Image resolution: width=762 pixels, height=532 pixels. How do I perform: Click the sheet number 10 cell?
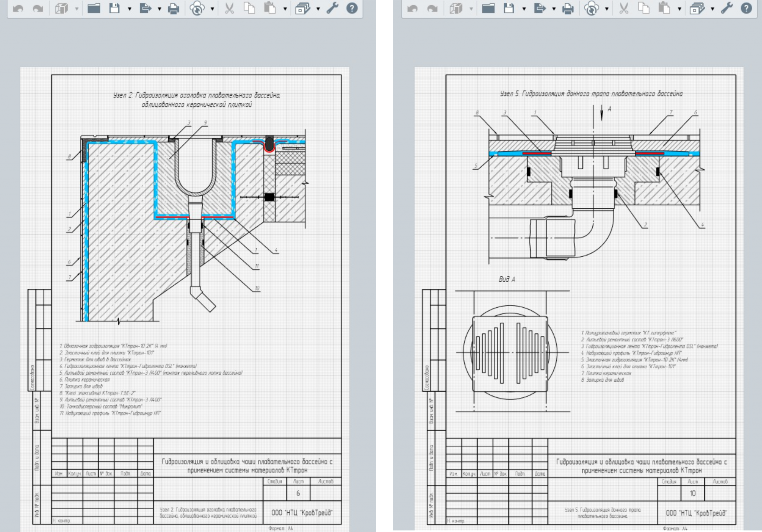coord(692,493)
